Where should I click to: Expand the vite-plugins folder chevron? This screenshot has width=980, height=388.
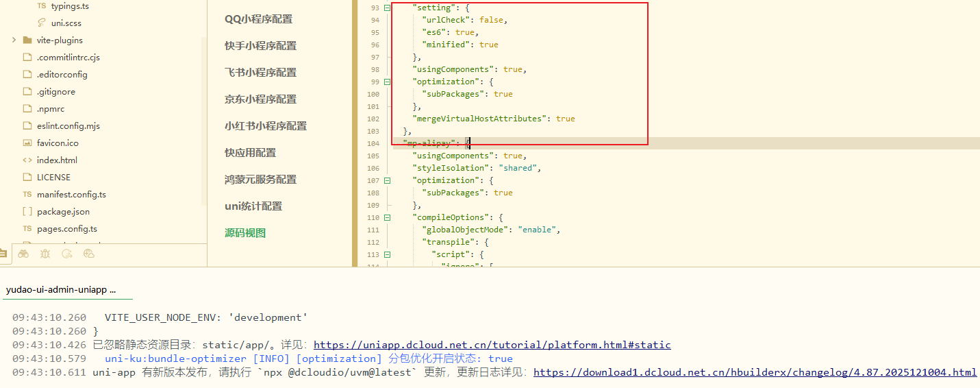14,40
